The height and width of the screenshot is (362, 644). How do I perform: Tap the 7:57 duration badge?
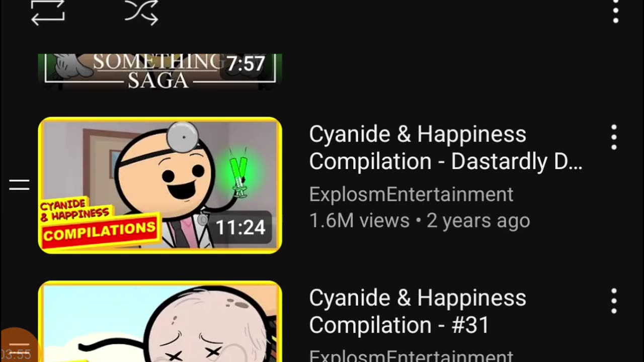coord(246,64)
